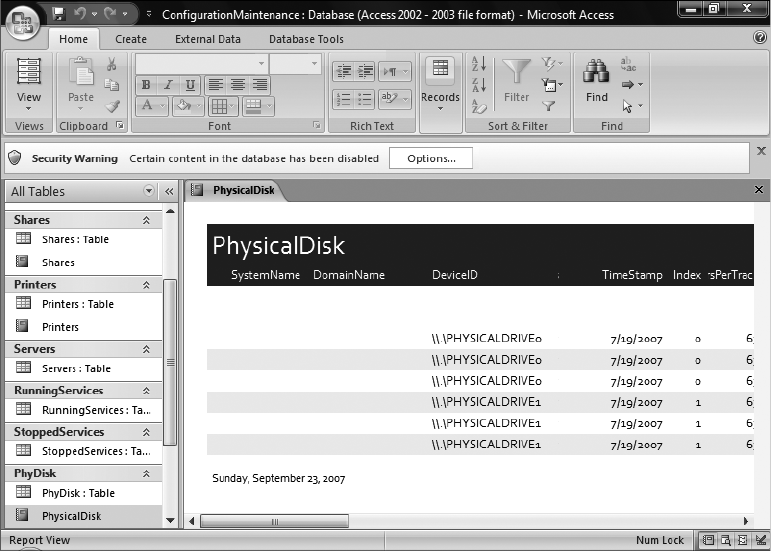Switch to Create ribbon tab
Screen dimensions: 771x551
point(131,39)
